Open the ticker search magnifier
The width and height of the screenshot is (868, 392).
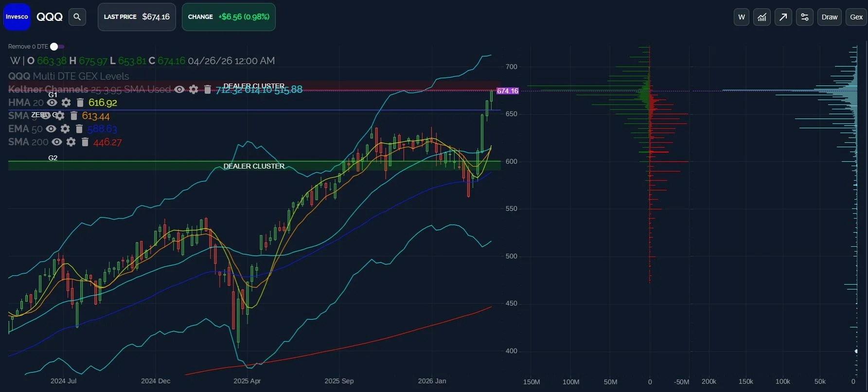(x=77, y=17)
